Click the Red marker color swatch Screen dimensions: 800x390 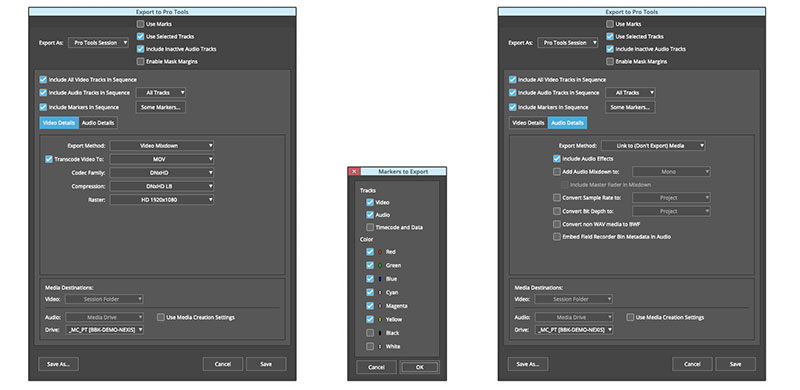380,252
